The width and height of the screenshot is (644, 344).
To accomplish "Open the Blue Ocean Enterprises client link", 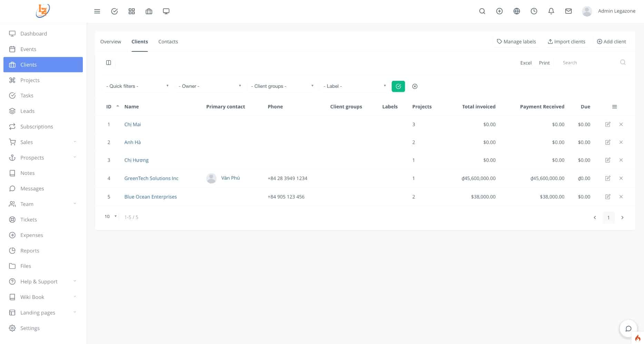I will [150, 197].
